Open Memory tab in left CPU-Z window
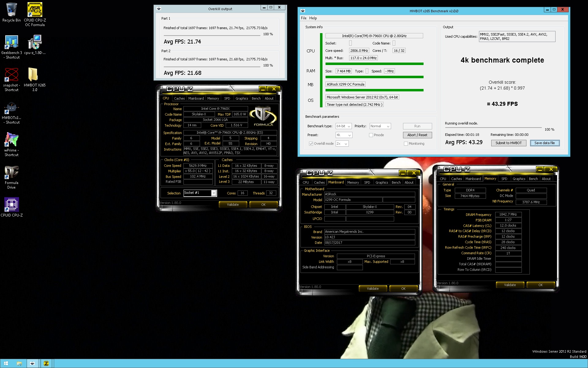 (213, 98)
